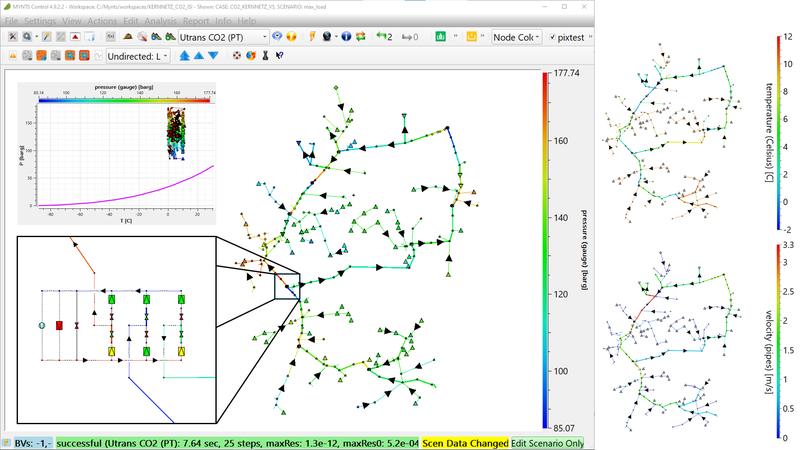Open the Utrans CO2 (PT) combo box

coord(223,37)
